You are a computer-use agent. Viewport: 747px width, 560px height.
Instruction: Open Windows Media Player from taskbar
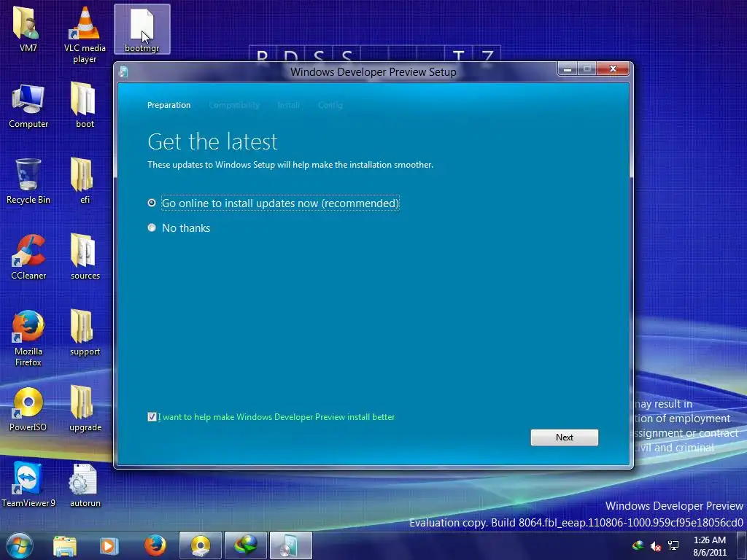coord(109,546)
